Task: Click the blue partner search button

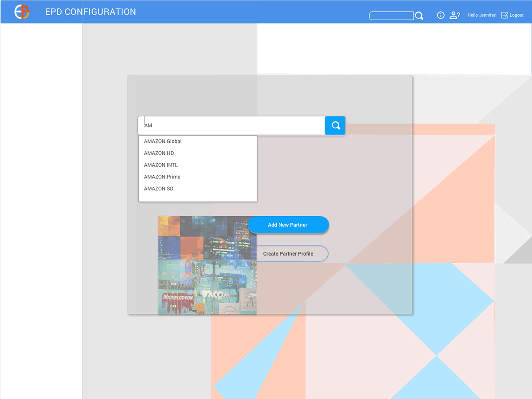Action: 335,126
